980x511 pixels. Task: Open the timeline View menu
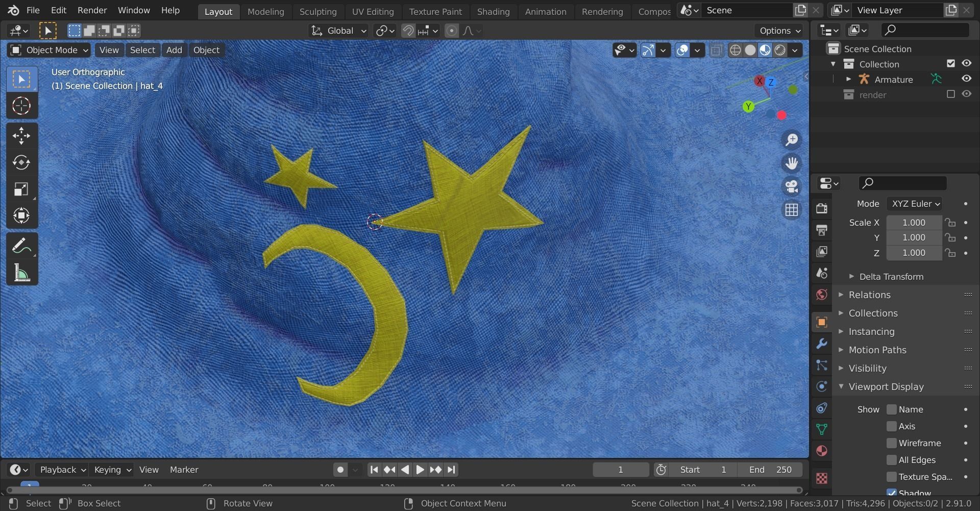pos(149,470)
